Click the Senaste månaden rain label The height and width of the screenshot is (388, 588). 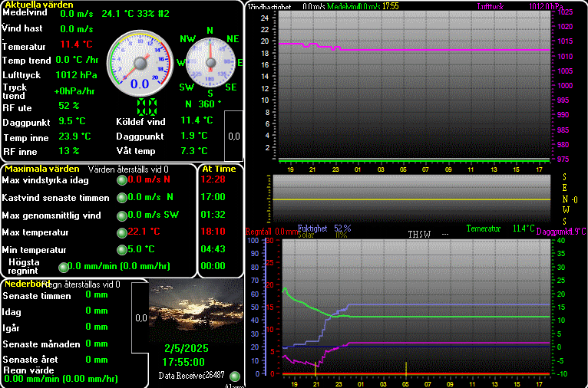pos(41,344)
